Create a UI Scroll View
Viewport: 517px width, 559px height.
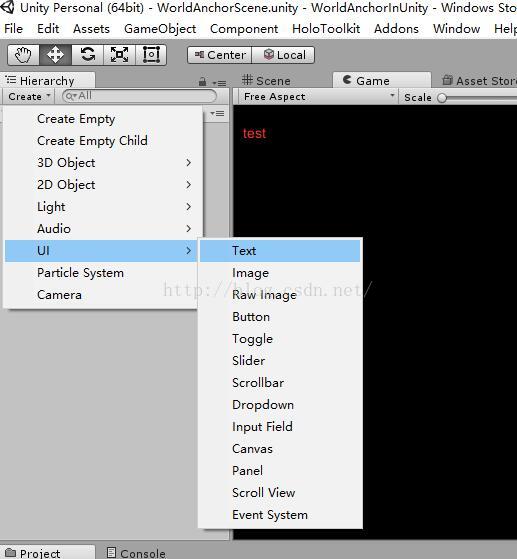(x=280, y=493)
